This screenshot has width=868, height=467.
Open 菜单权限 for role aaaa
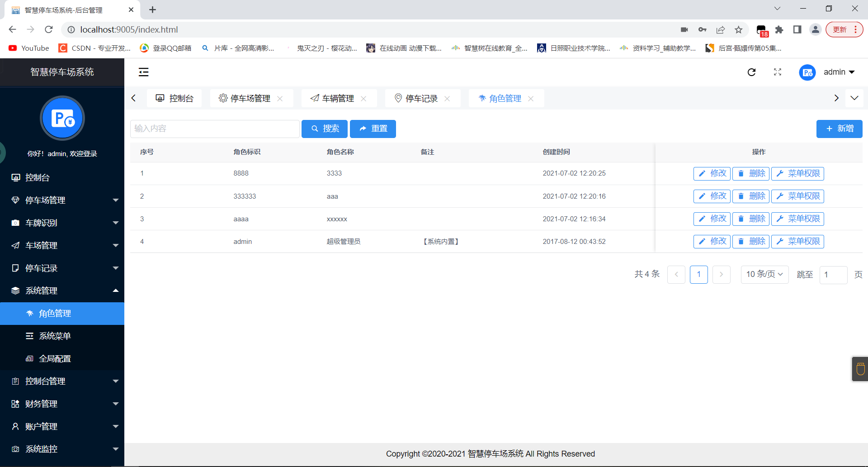pos(797,219)
